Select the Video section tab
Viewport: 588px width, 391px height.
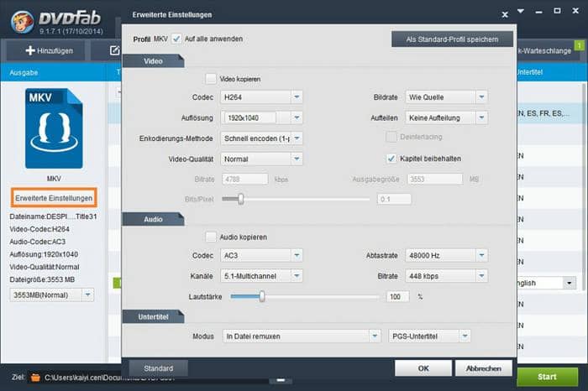[154, 61]
